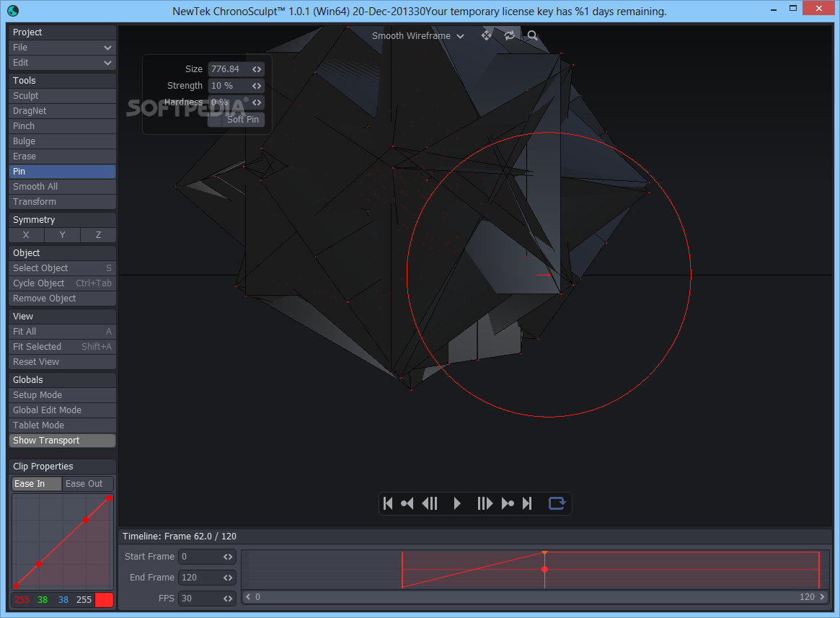Viewport: 840px width, 618px height.
Task: Click the red clip color swatch
Action: pyautogui.click(x=104, y=600)
